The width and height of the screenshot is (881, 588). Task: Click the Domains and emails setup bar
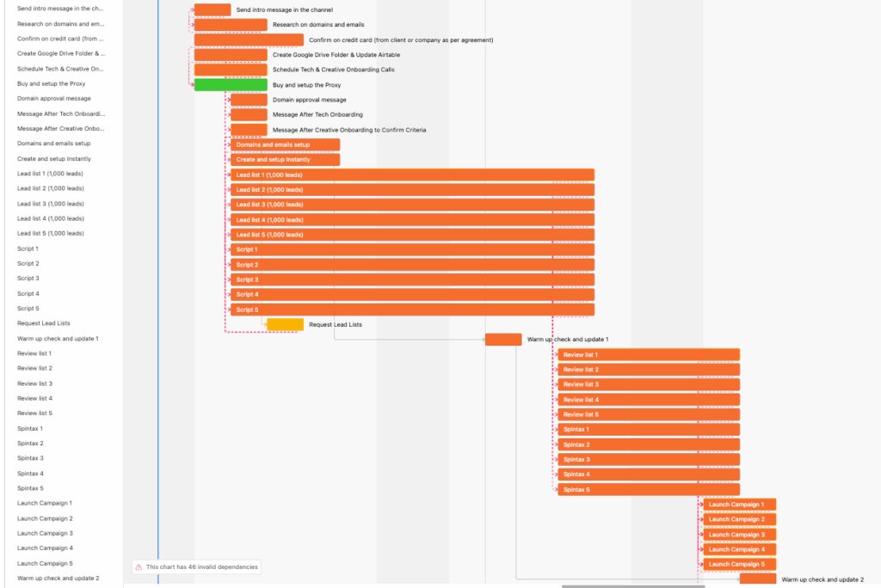[285, 145]
